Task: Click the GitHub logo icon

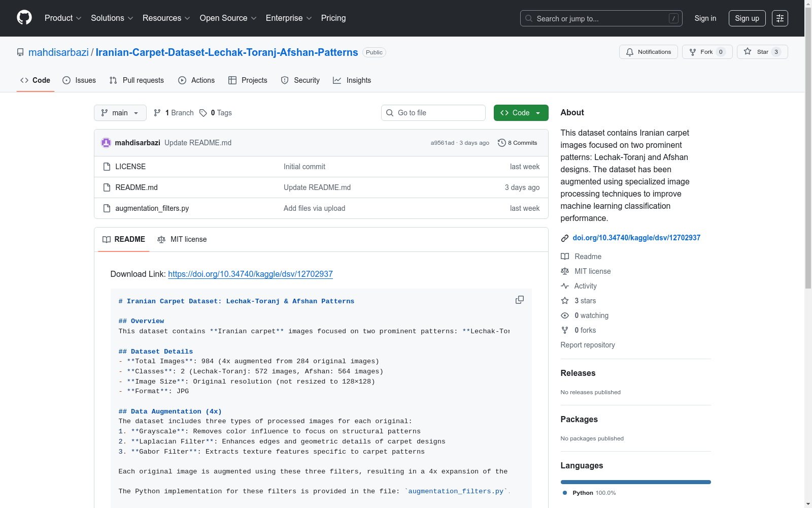Action: tap(24, 18)
